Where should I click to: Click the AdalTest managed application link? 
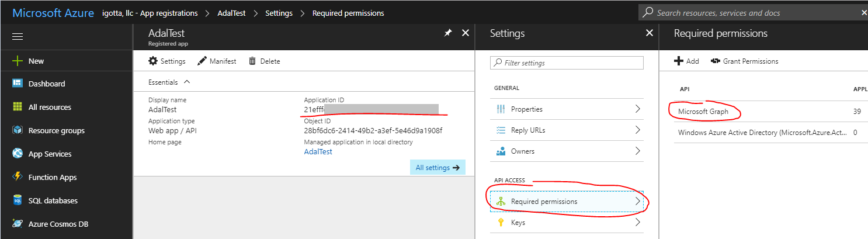coord(318,151)
